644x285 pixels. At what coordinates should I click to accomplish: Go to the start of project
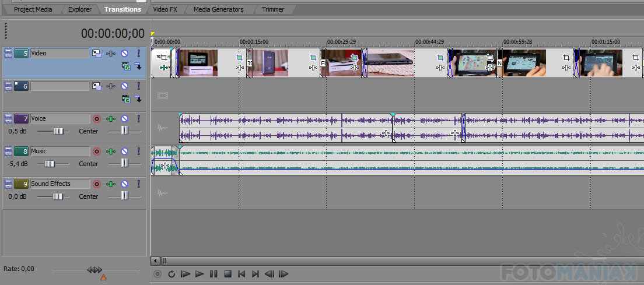(x=242, y=274)
